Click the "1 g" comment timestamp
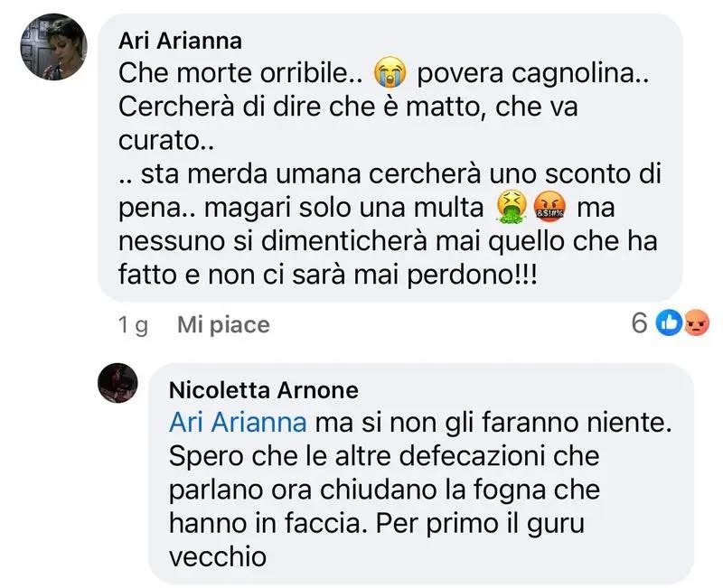The image size is (723, 588). click(x=133, y=324)
